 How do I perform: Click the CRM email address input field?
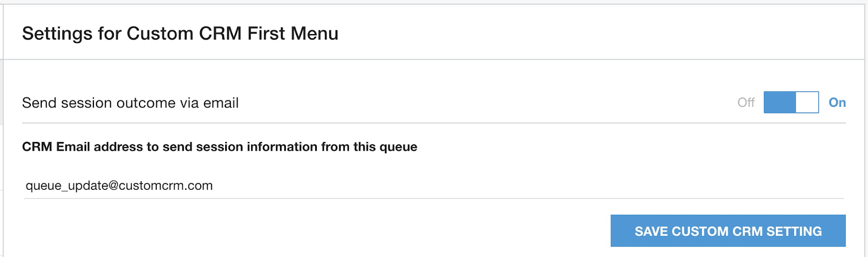point(434,186)
